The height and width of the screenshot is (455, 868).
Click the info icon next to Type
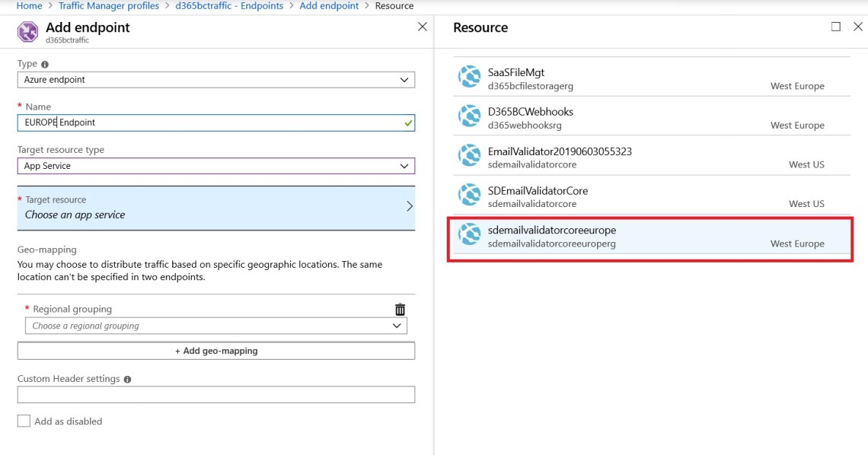[x=45, y=65]
